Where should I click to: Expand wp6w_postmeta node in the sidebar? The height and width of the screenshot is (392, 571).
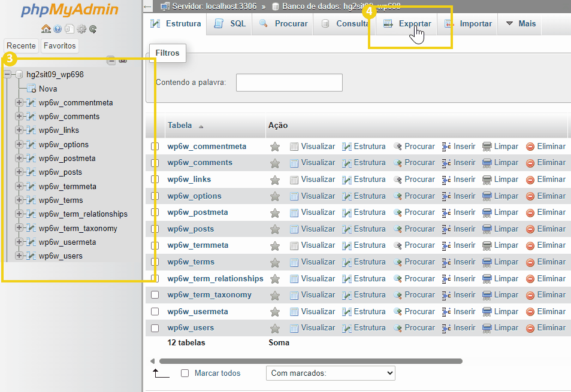coord(19,158)
